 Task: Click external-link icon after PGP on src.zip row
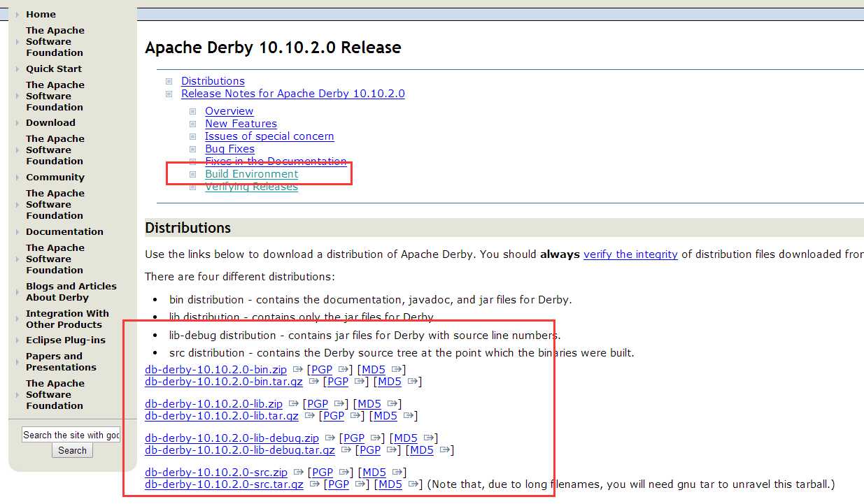[344, 472]
